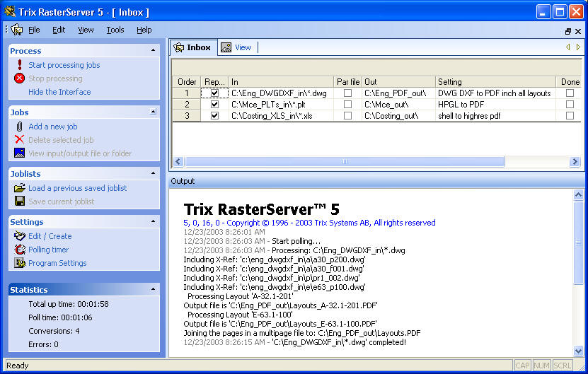588x374 pixels.
Task: Click the floppy disk Save joblist icon
Action: (20, 201)
